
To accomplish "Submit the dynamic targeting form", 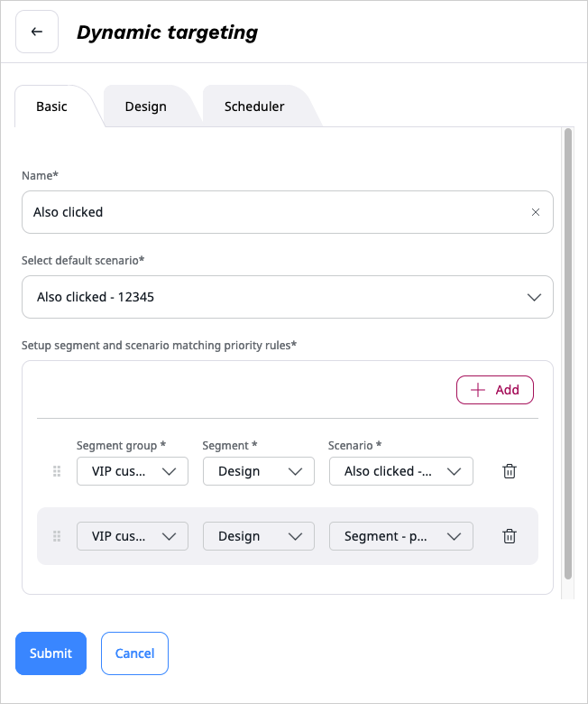I will click(51, 653).
